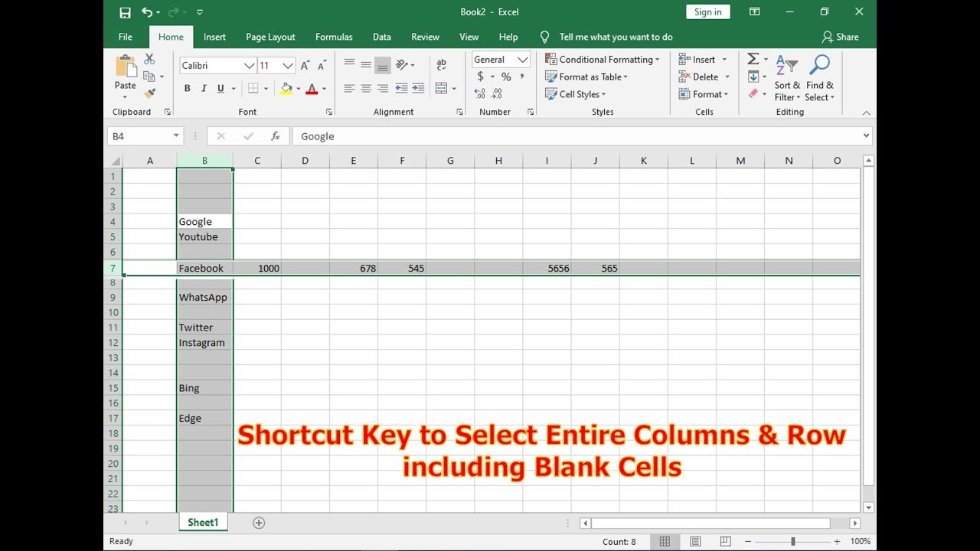Click the Copy icon in Clipboard group
The image size is (980, 551).
(x=149, y=76)
